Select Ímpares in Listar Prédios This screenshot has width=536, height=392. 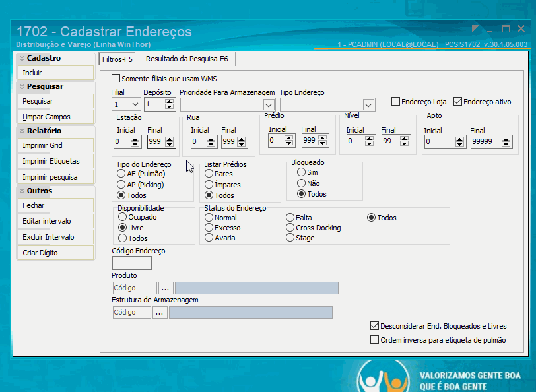pos(209,185)
